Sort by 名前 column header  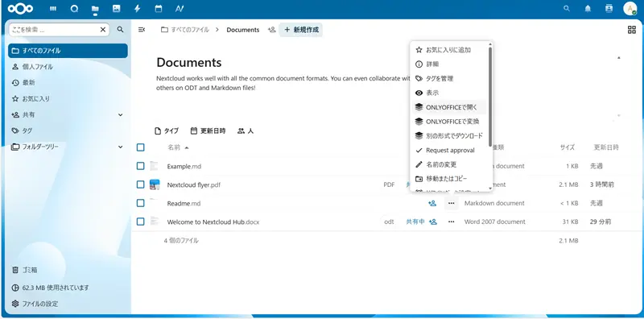(178, 147)
